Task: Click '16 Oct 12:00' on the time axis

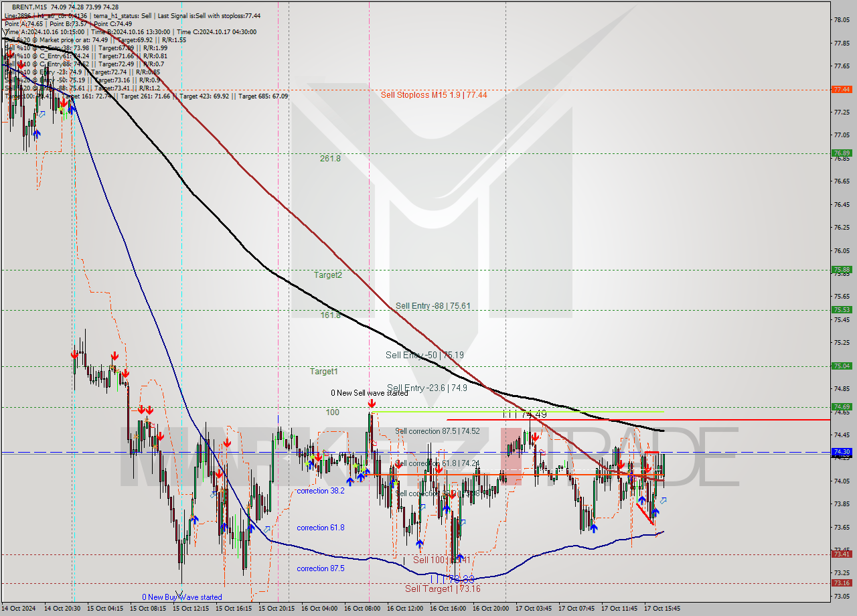Action: [x=406, y=609]
